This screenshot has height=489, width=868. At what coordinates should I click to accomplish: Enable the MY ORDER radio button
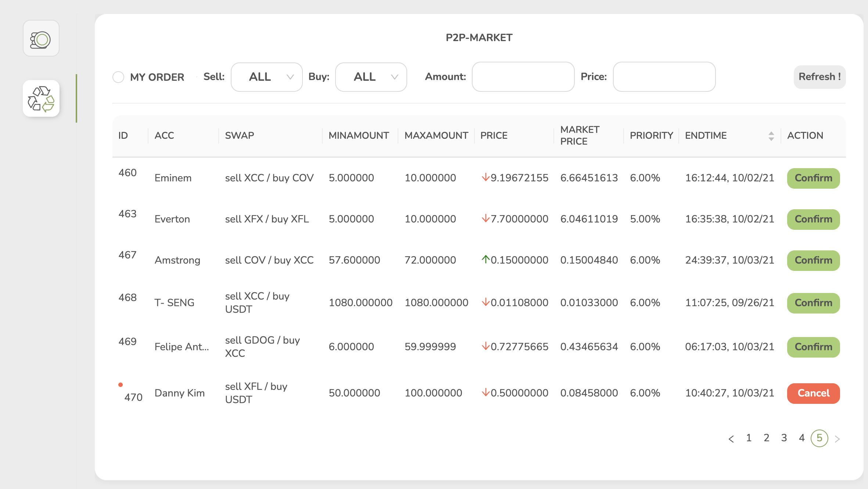point(118,77)
